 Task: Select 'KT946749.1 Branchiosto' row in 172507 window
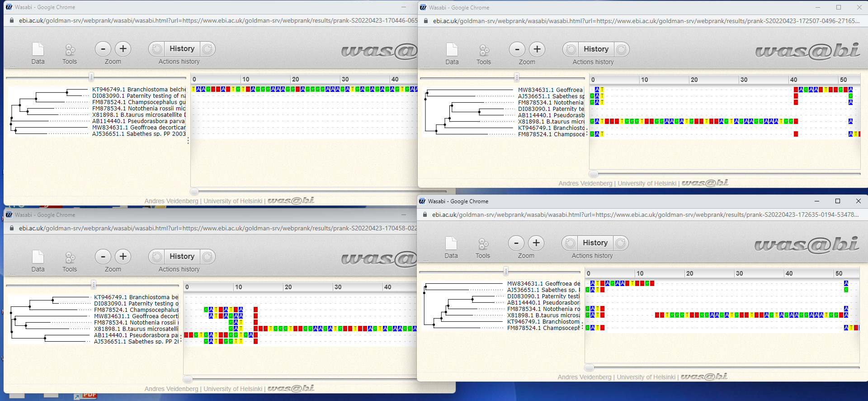(551, 128)
